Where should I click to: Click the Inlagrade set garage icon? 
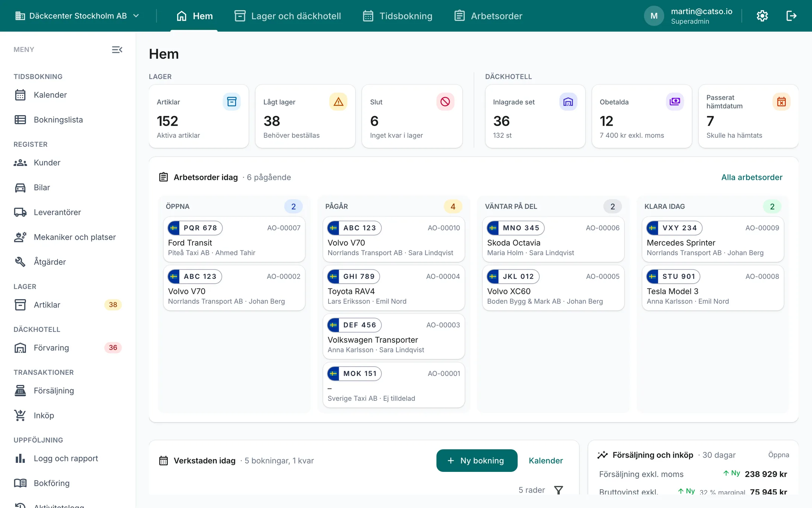tap(568, 102)
